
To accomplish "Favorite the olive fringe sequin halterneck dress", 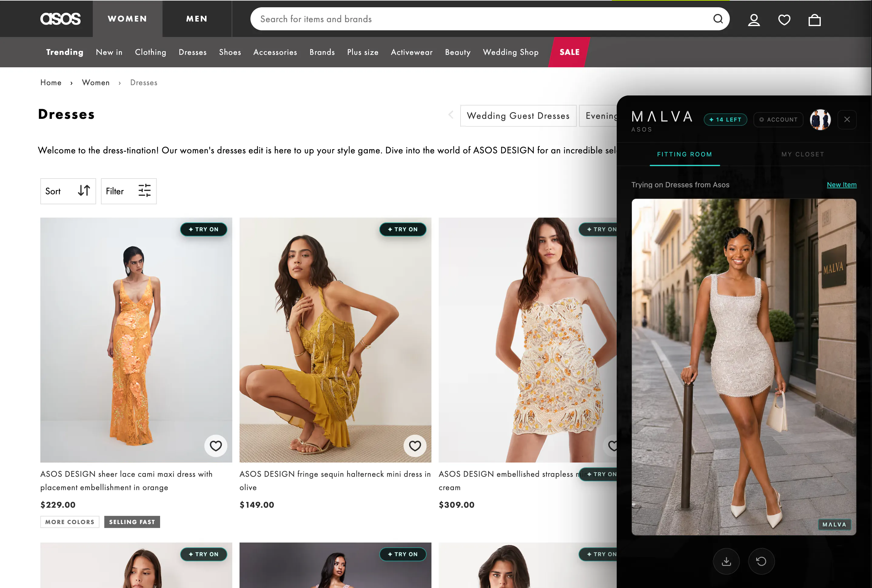I will [415, 446].
